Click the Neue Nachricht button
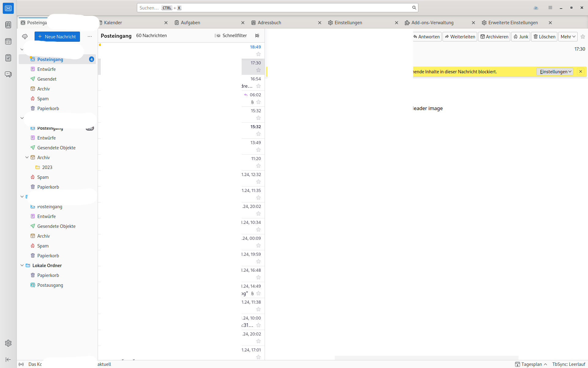 (x=57, y=36)
